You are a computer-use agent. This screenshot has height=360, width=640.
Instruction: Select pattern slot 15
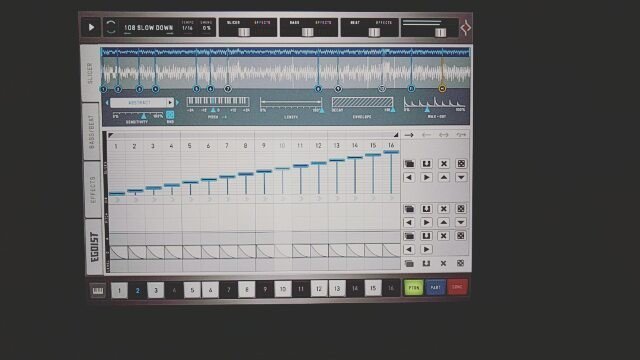tap(373, 288)
